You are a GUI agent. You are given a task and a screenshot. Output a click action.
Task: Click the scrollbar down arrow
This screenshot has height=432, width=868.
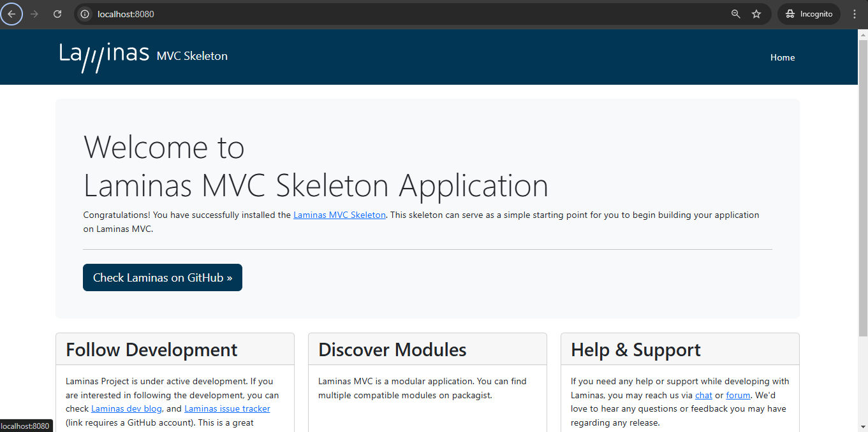863,426
